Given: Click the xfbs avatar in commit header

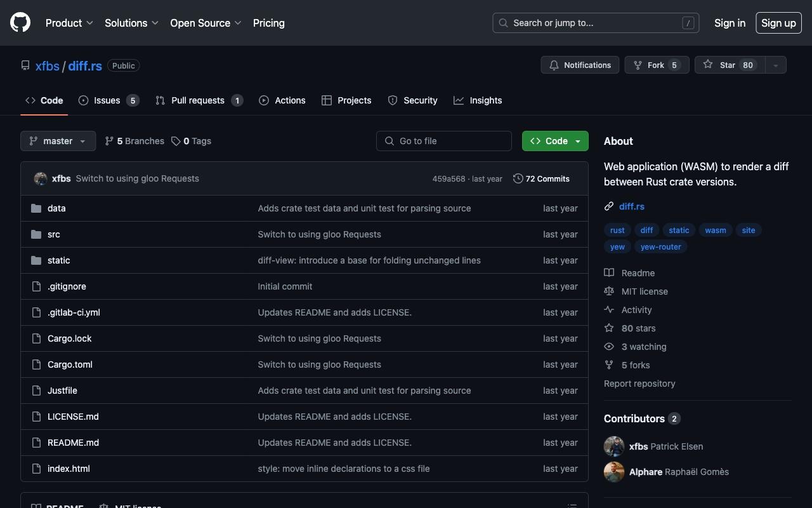Looking at the screenshot, I should pos(41,178).
